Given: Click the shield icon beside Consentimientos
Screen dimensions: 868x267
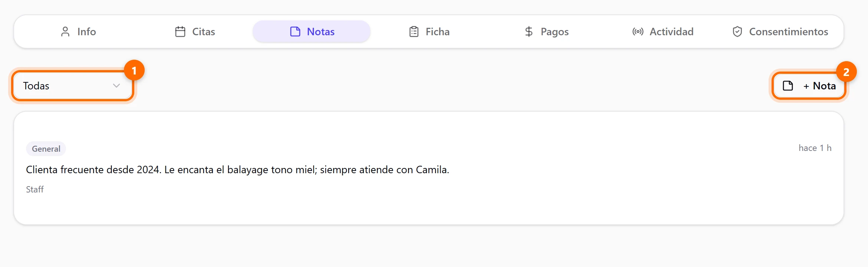Looking at the screenshot, I should click(737, 32).
